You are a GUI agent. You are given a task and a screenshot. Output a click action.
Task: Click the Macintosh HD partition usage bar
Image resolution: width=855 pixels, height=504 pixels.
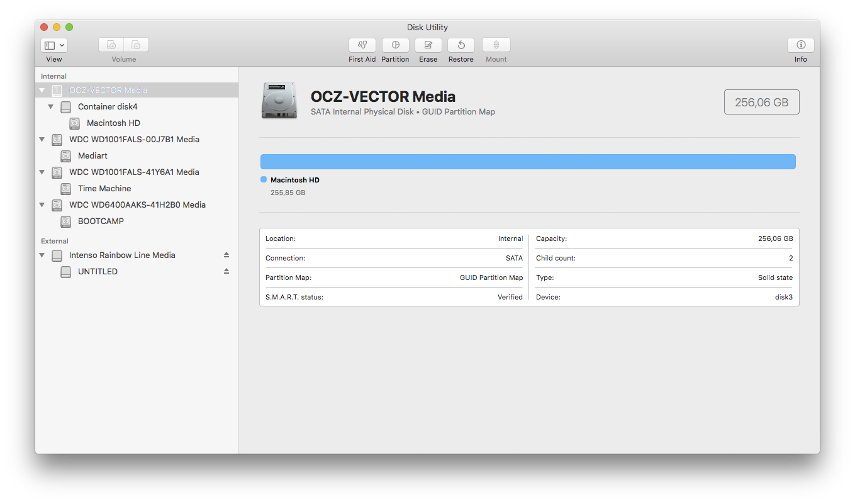(528, 162)
